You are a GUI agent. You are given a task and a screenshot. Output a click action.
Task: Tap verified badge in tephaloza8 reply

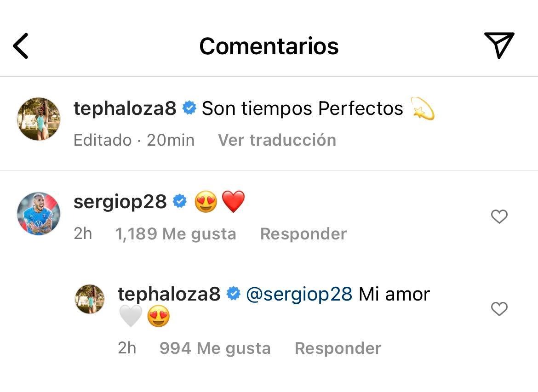coord(234,294)
